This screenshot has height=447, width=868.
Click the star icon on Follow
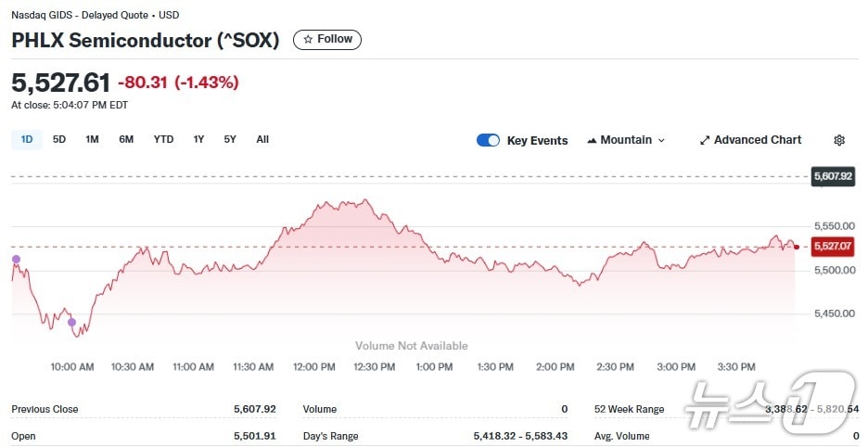point(308,40)
